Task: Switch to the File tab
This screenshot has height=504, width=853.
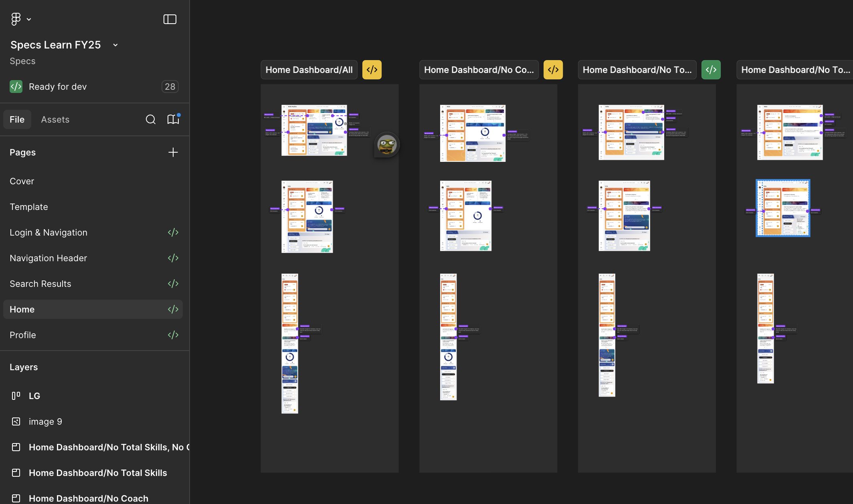Action: click(x=17, y=119)
